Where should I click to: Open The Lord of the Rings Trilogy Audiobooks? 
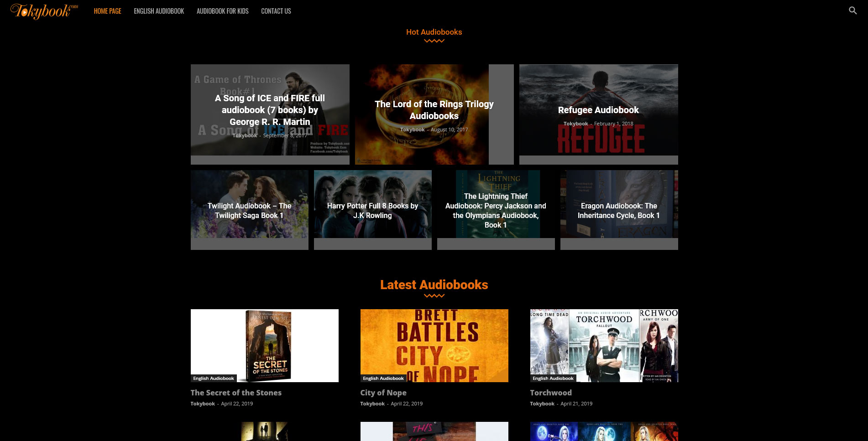pyautogui.click(x=434, y=110)
